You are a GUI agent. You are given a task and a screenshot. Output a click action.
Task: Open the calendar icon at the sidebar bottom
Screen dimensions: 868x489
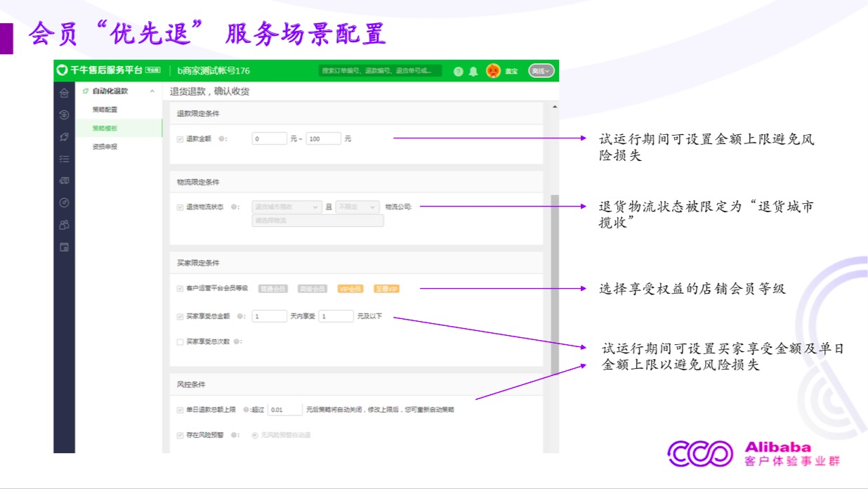pyautogui.click(x=64, y=247)
